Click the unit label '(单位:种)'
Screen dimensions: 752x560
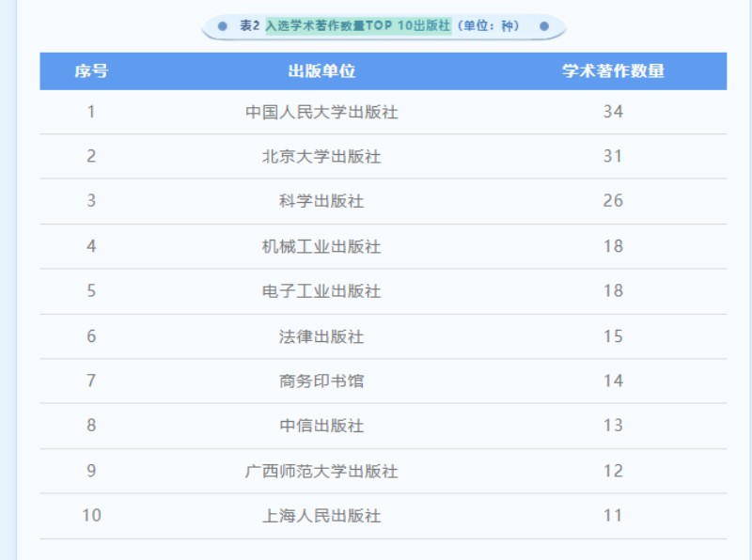[488, 25]
